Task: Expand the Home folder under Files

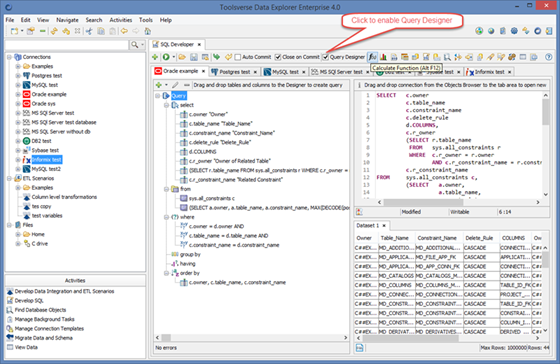Action: tap(18, 234)
